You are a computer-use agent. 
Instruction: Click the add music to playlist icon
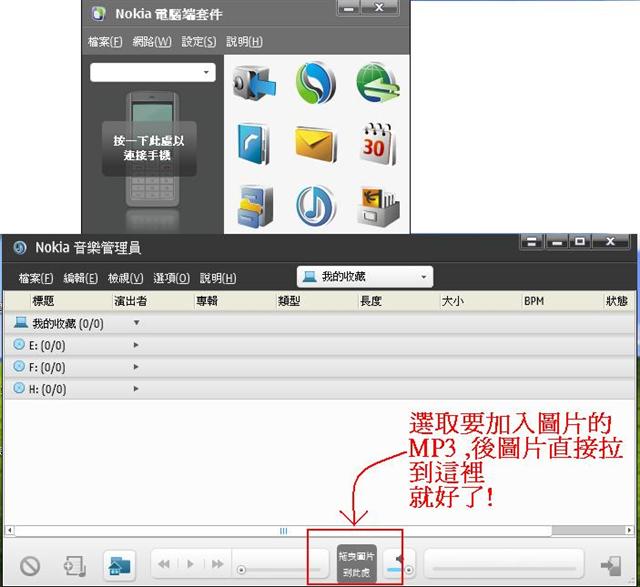point(75,566)
